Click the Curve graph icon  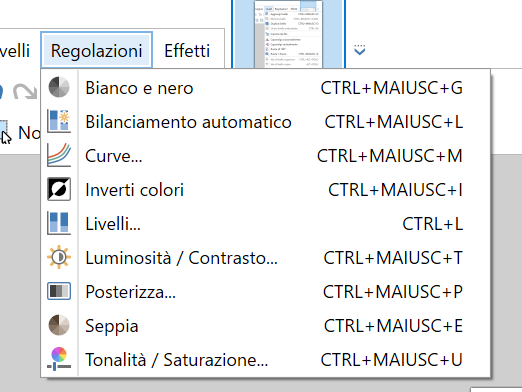59,155
